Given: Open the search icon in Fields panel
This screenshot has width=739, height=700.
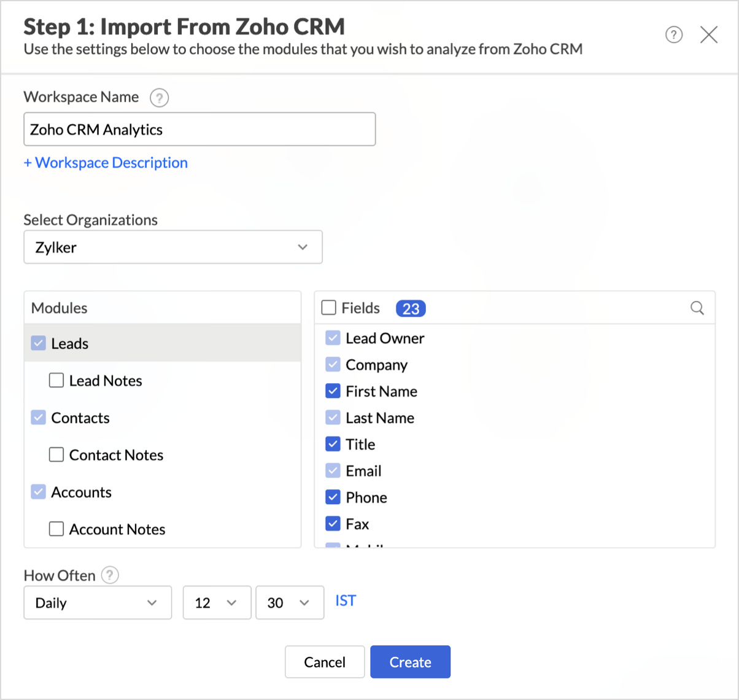Looking at the screenshot, I should point(697,308).
